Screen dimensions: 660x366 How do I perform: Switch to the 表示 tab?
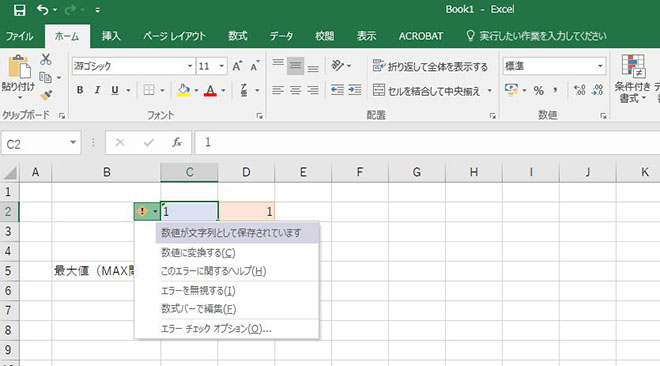coord(366,36)
